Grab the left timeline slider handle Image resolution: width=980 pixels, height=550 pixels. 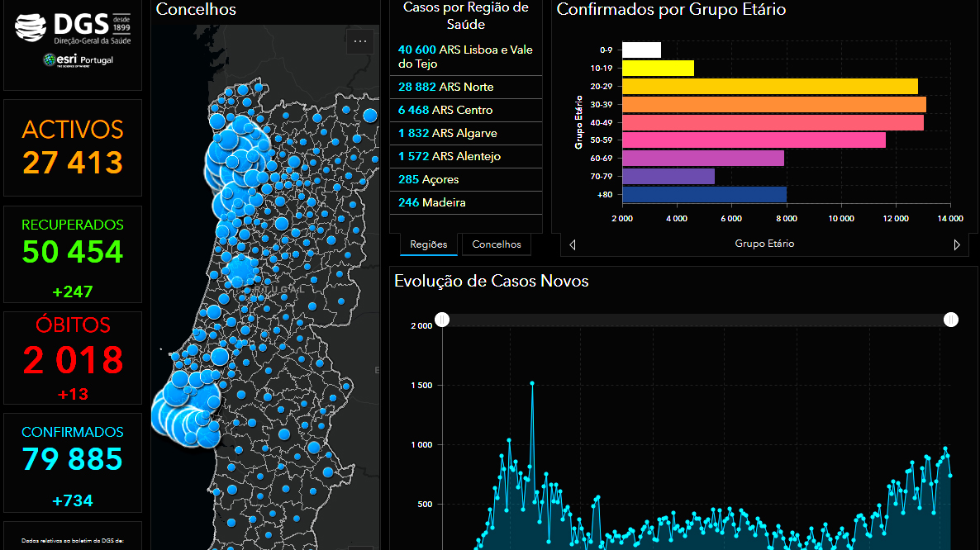pos(442,320)
